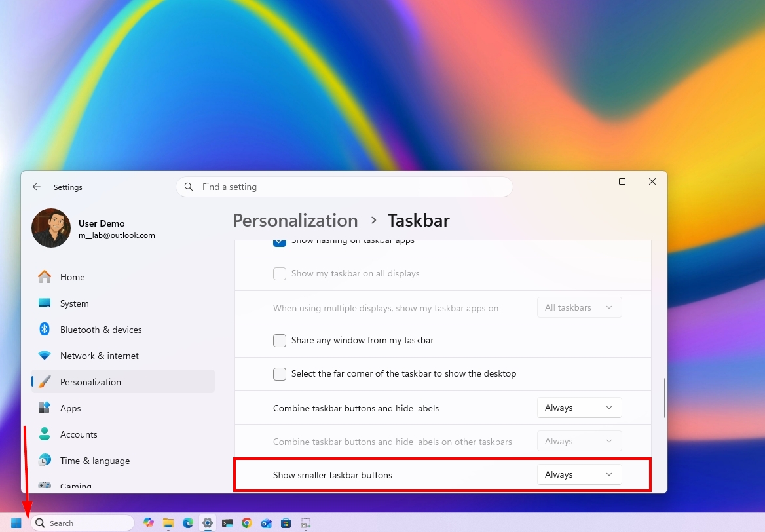
Task: Open Bluetooth & devices settings
Action: pos(123,330)
